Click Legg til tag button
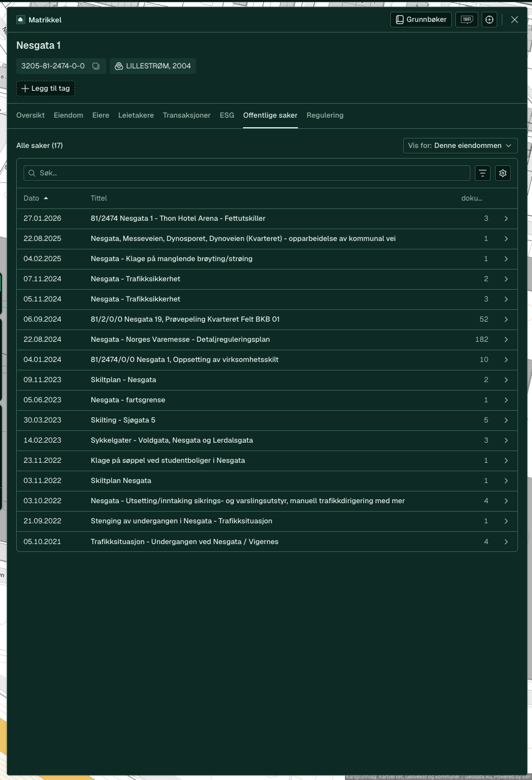Viewport: 532px width, 780px height. coord(45,89)
